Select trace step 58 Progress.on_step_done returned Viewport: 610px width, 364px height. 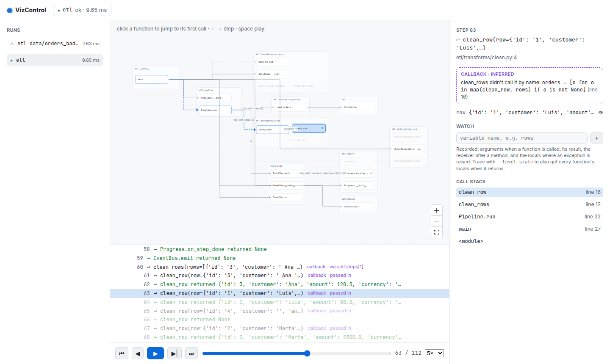coord(280,249)
